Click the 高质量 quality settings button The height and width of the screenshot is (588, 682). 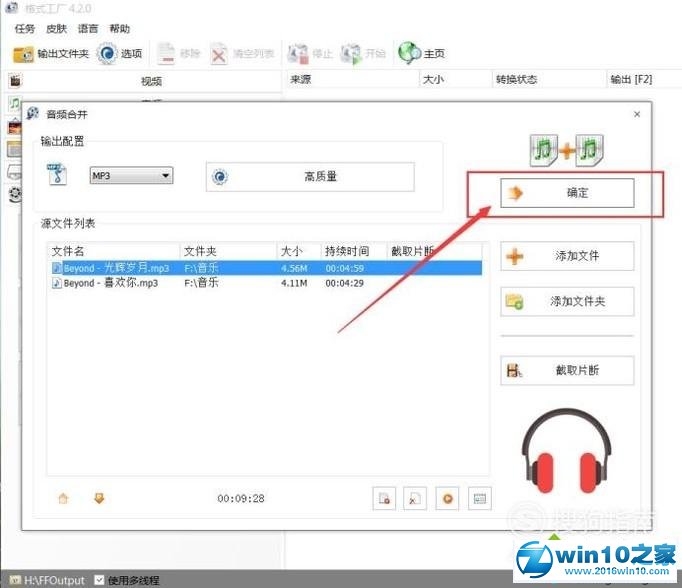309,177
